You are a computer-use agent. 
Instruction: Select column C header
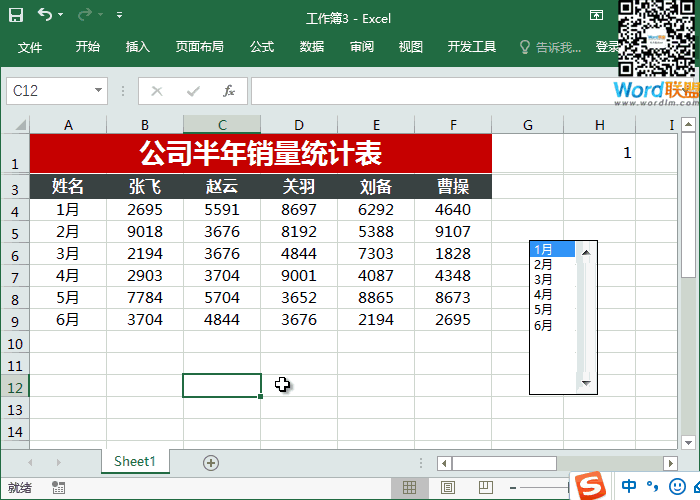point(222,125)
